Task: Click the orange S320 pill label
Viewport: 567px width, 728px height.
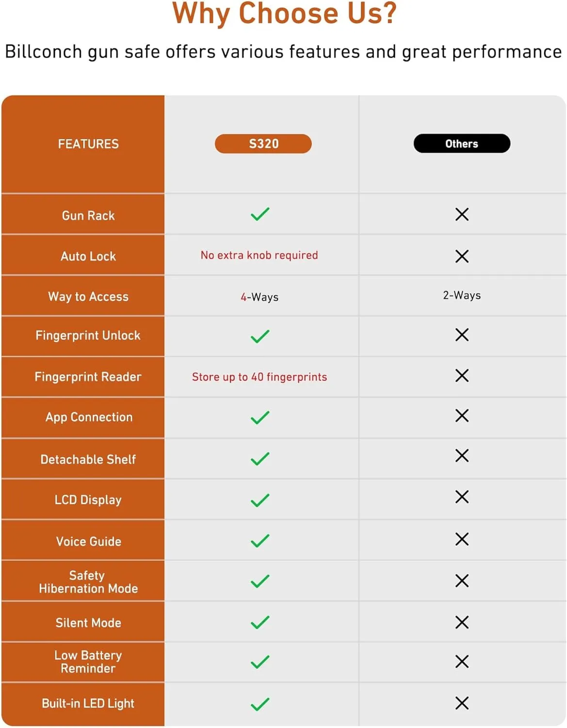Action: (263, 144)
